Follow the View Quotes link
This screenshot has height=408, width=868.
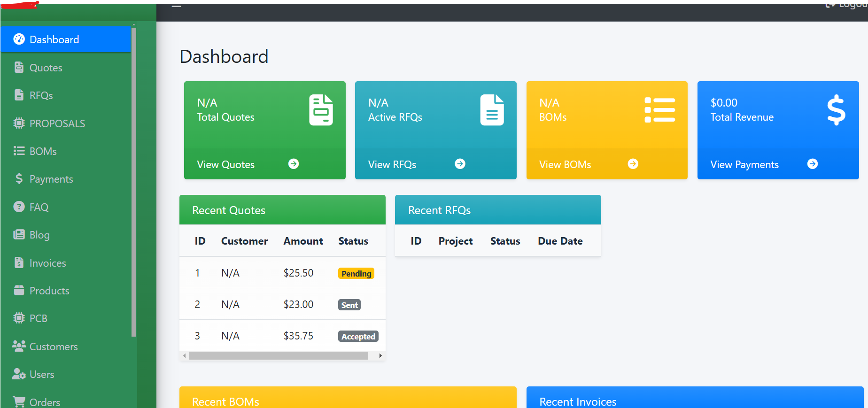pos(225,164)
